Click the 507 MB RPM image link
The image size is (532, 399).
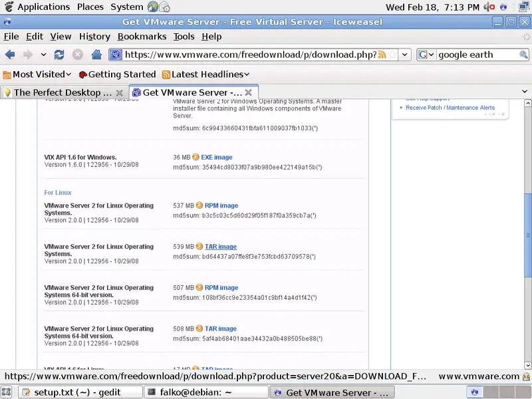pos(221,287)
